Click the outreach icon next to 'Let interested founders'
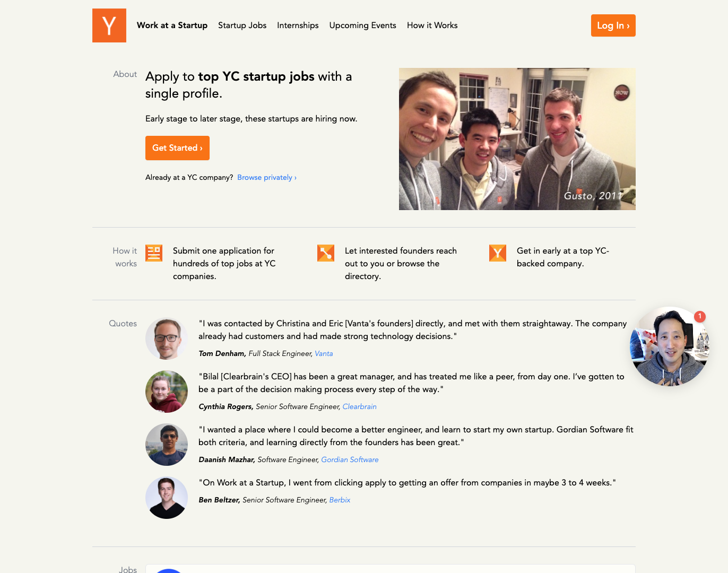Screen dimensions: 728x573 (325, 253)
